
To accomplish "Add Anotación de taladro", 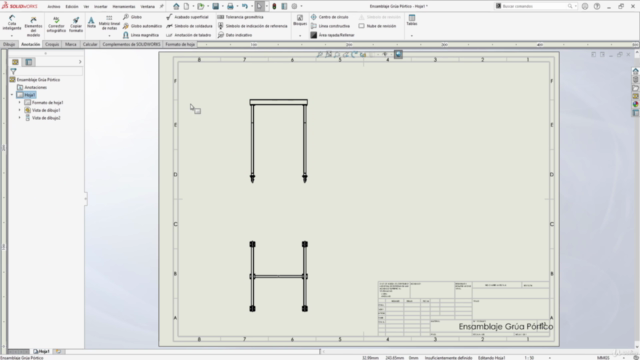I will pos(189,35).
